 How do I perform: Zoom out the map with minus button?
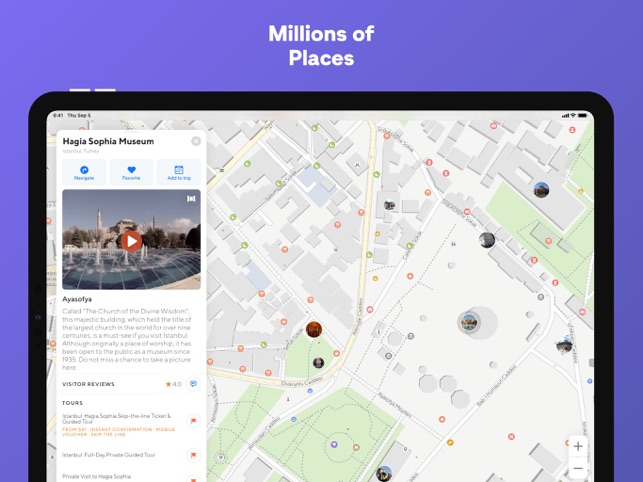pyautogui.click(x=578, y=468)
